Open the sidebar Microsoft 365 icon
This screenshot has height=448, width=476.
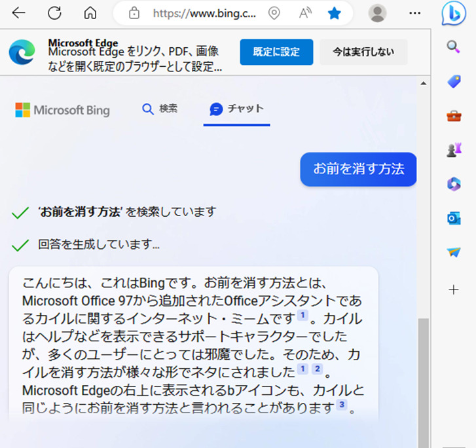(x=454, y=184)
